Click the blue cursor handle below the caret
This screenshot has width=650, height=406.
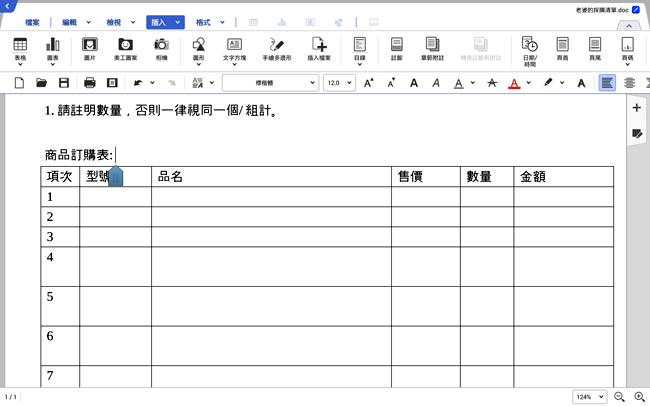(x=116, y=176)
